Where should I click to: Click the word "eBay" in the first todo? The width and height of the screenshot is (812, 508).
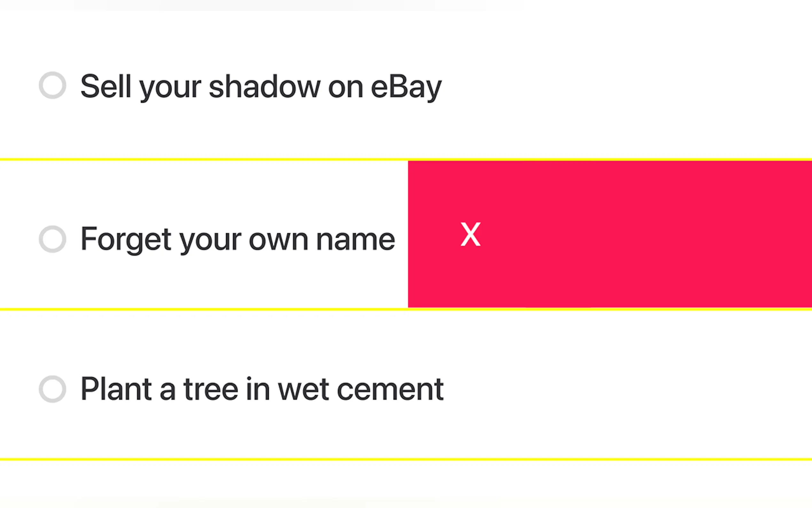click(x=406, y=87)
